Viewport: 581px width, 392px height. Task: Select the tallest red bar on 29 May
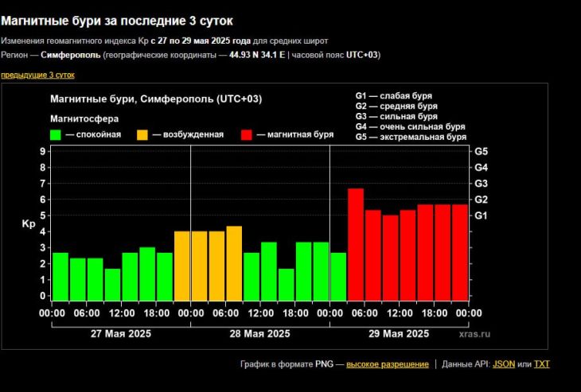coord(356,244)
